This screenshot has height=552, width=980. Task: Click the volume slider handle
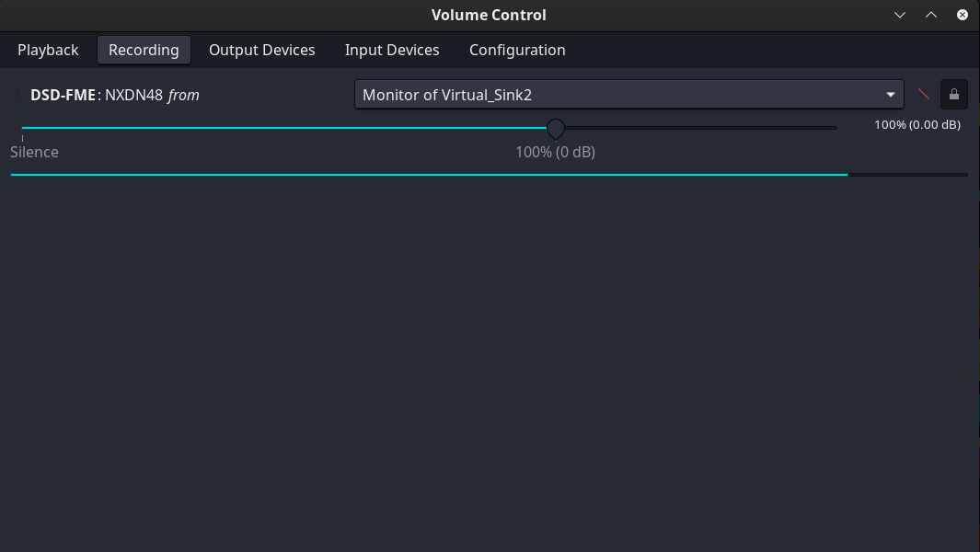coord(555,128)
